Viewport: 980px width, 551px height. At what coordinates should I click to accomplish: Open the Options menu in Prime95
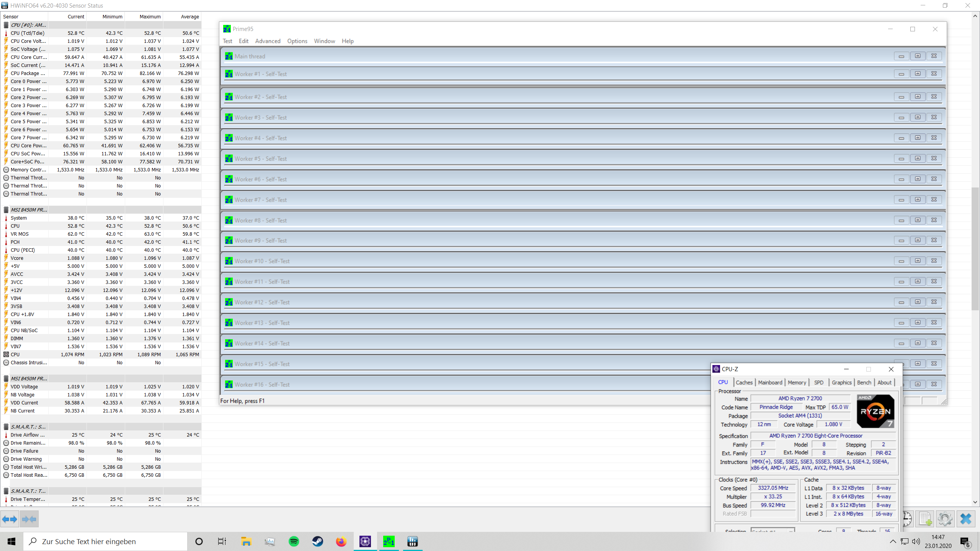[297, 41]
